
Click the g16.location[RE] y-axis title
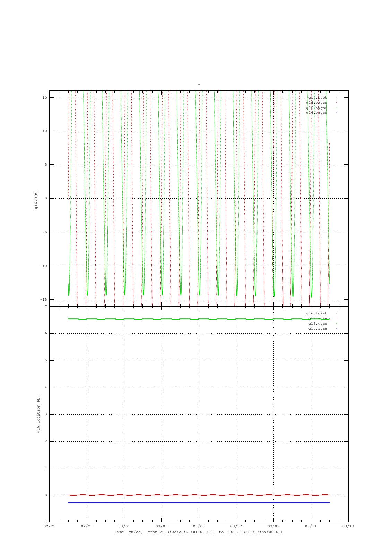coord(38,414)
